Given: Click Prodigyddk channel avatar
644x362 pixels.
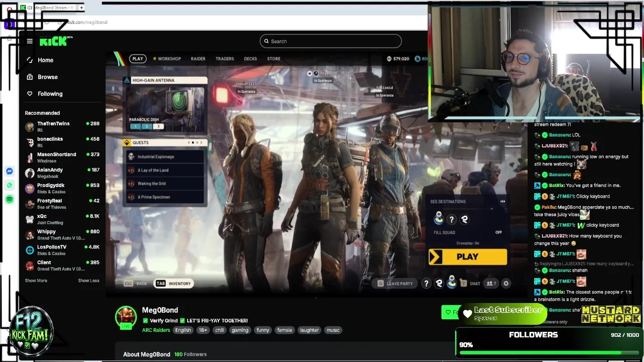Looking at the screenshot, I should click(x=30, y=189).
